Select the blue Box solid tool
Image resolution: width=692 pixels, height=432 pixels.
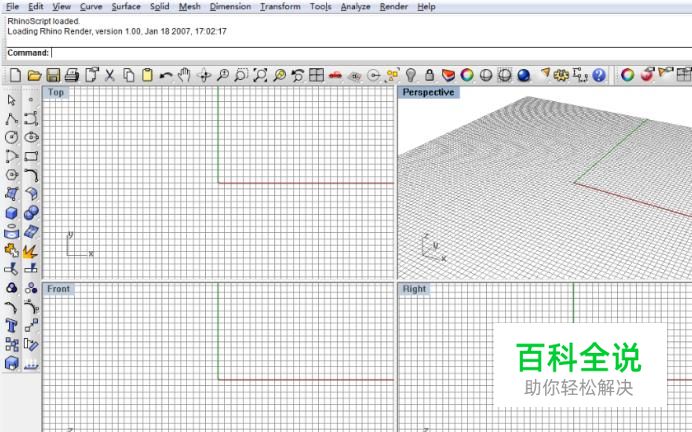11,213
